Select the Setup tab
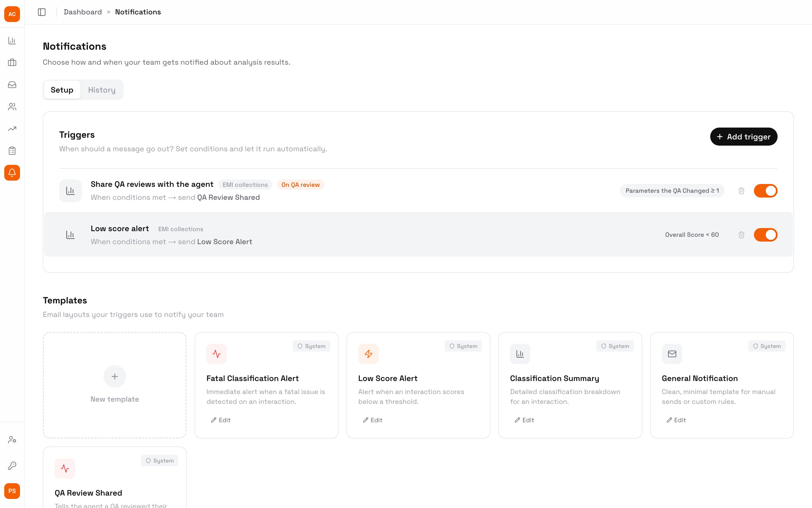 tap(62, 90)
